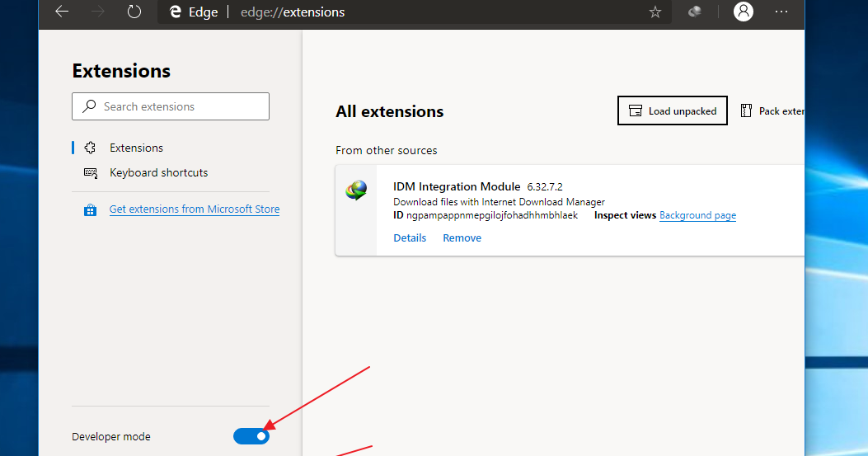Open Details for IDM Integration Module
This screenshot has height=456, width=868.
pos(410,237)
